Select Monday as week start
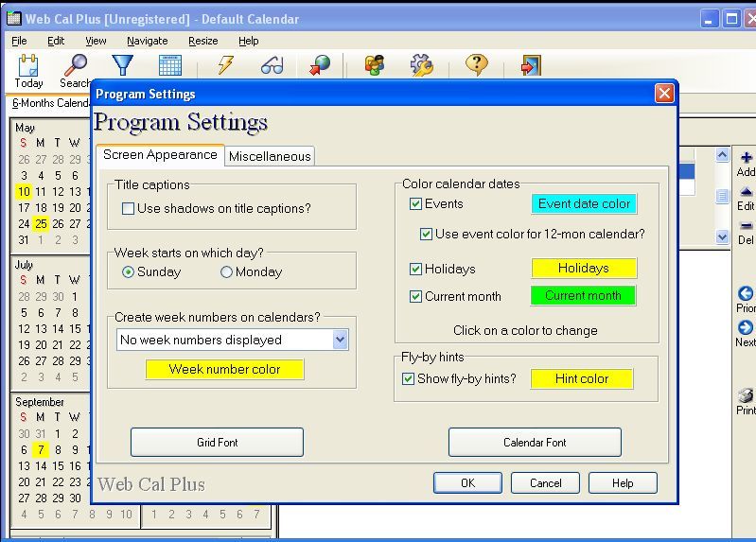 [226, 272]
